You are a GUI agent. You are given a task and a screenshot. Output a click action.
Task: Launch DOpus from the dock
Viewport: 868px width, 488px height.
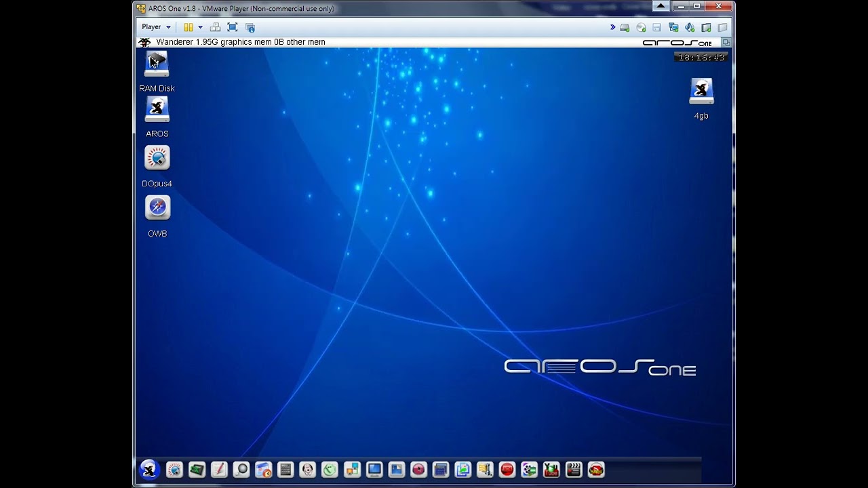pyautogui.click(x=174, y=469)
